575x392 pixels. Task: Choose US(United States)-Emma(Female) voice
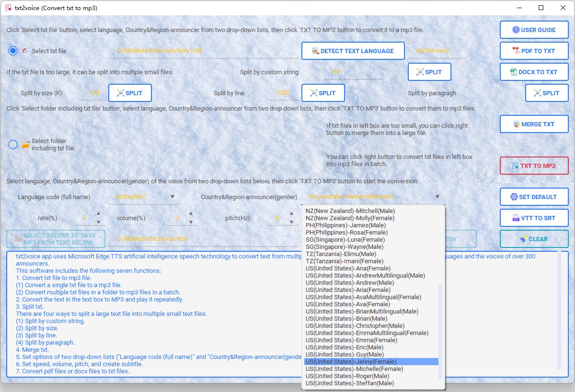[371, 340]
